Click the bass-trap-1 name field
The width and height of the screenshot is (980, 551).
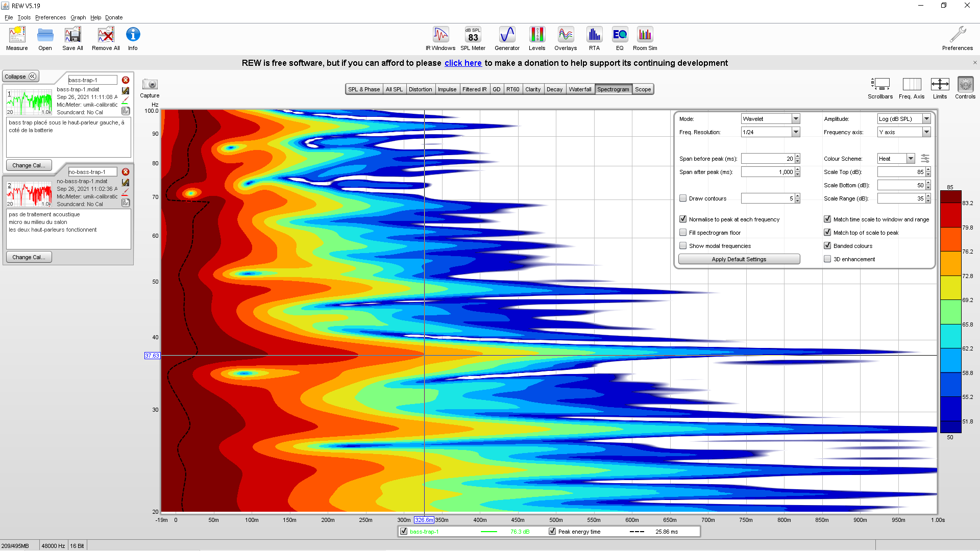pyautogui.click(x=92, y=80)
